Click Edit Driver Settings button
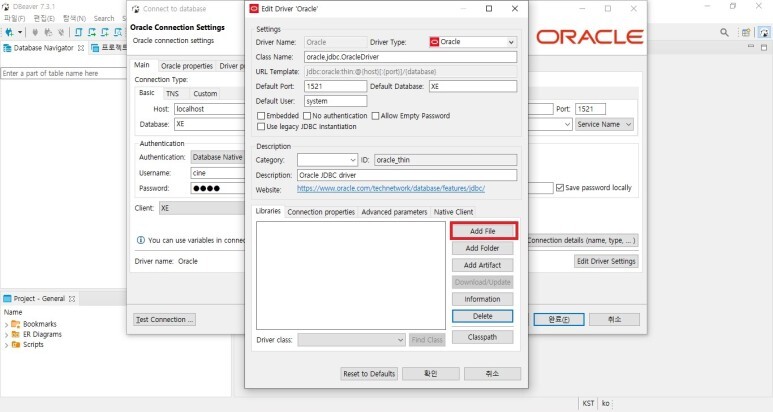773x412 pixels. point(606,262)
